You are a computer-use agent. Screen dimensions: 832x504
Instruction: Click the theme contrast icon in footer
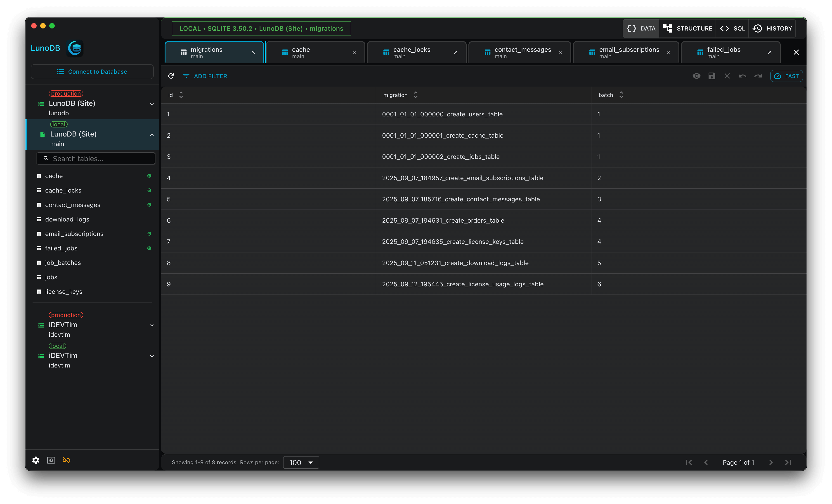tap(51, 460)
